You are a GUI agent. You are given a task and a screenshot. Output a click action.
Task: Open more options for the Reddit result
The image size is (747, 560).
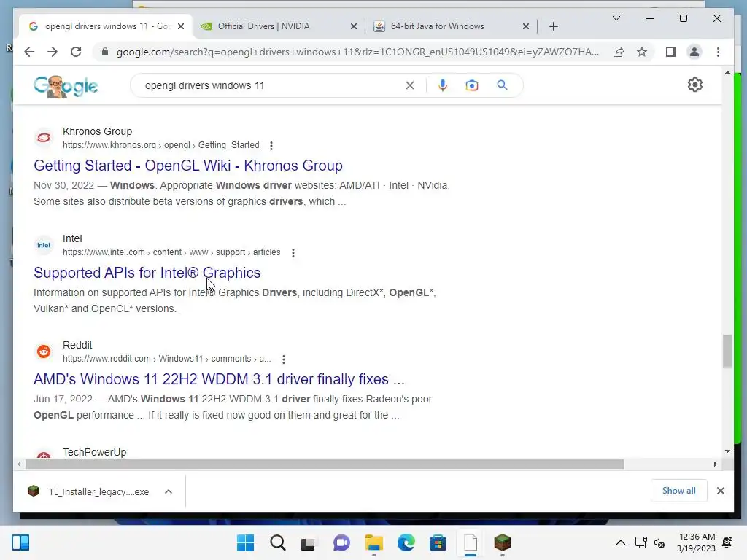[x=284, y=359]
